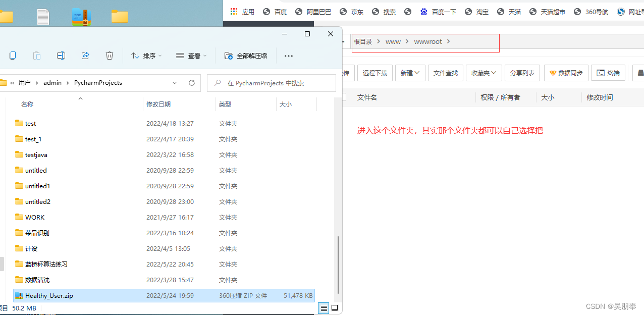644x315 pixels.
Task: Open the Share icon in Explorer toolbar
Action: point(85,56)
